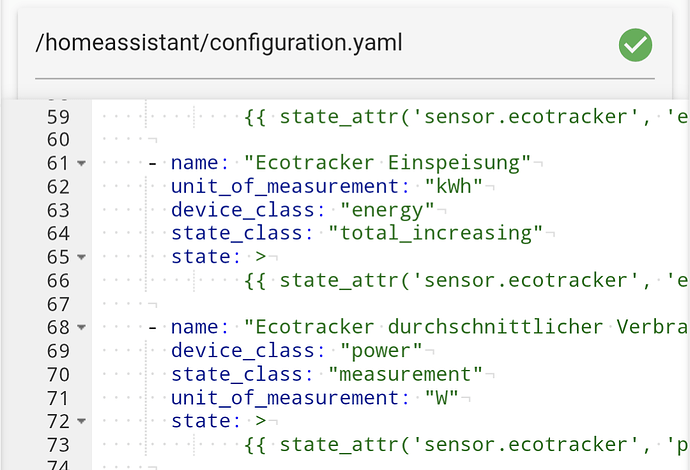Click line number 63 in the gutter
The width and height of the screenshot is (690, 470).
point(58,210)
